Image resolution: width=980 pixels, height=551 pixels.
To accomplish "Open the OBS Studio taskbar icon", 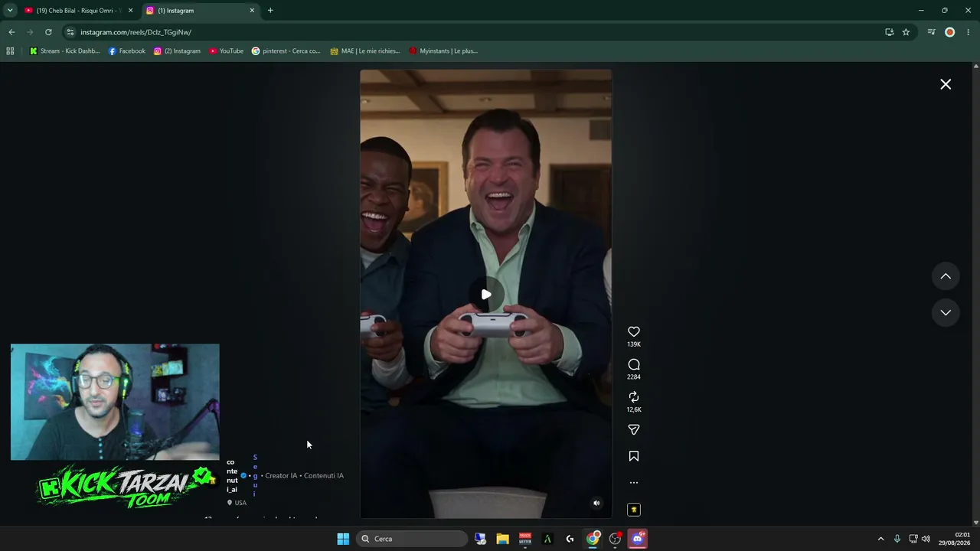I will pyautogui.click(x=615, y=539).
